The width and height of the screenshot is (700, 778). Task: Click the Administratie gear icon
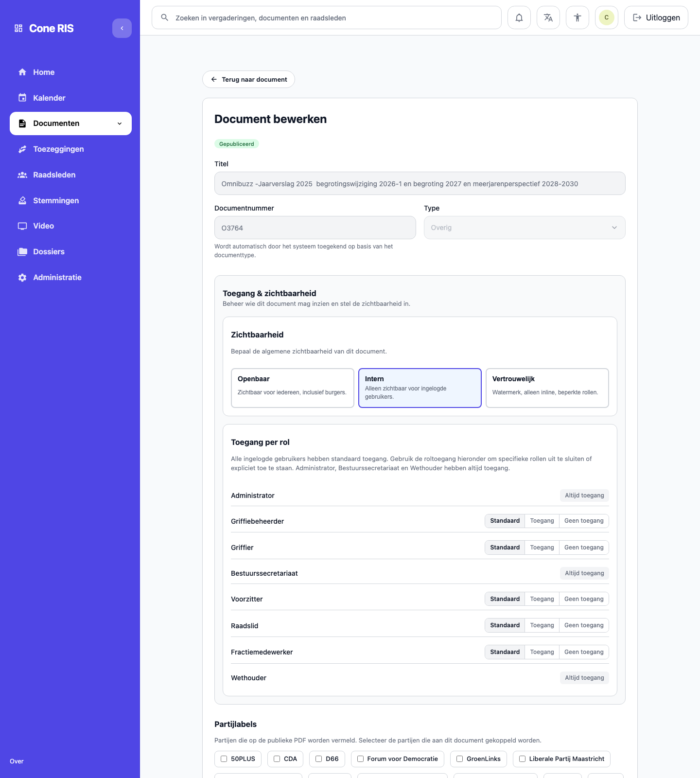pos(22,278)
